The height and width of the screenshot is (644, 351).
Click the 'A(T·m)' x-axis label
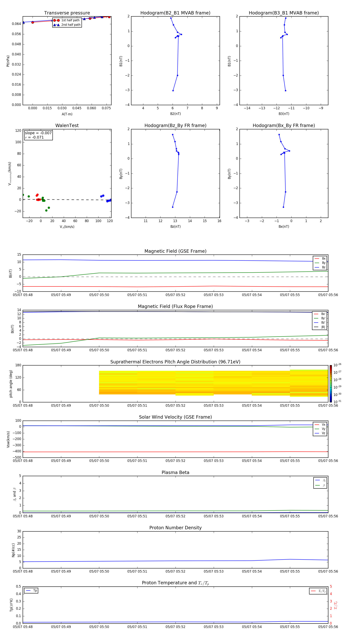(x=67, y=114)
